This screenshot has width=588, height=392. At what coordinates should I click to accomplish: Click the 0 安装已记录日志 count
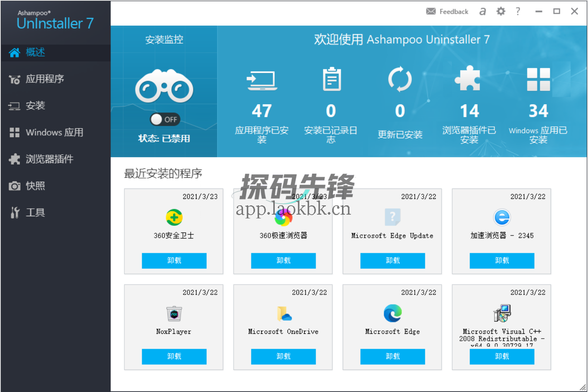click(331, 111)
